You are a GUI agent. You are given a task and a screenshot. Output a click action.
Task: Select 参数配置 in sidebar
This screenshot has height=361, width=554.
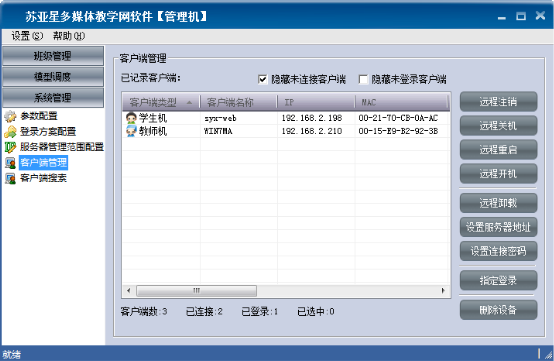point(39,116)
